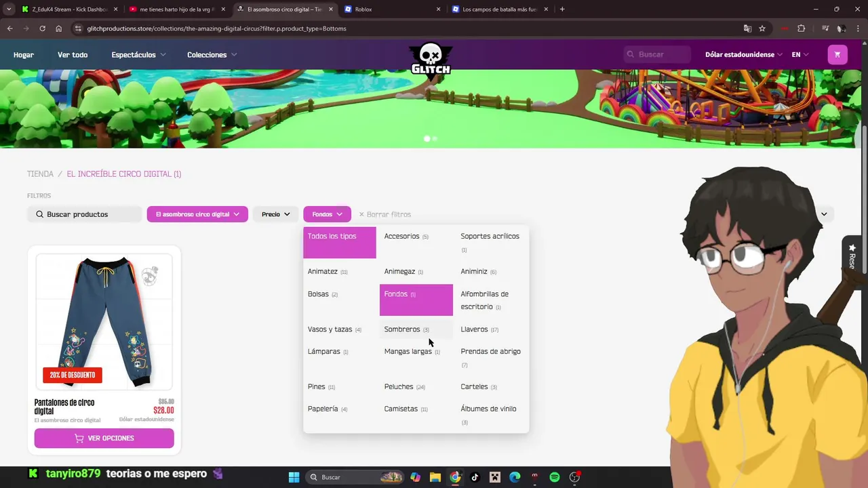Choose Mangas largas product type
The width and height of the screenshot is (868, 488).
click(x=412, y=352)
